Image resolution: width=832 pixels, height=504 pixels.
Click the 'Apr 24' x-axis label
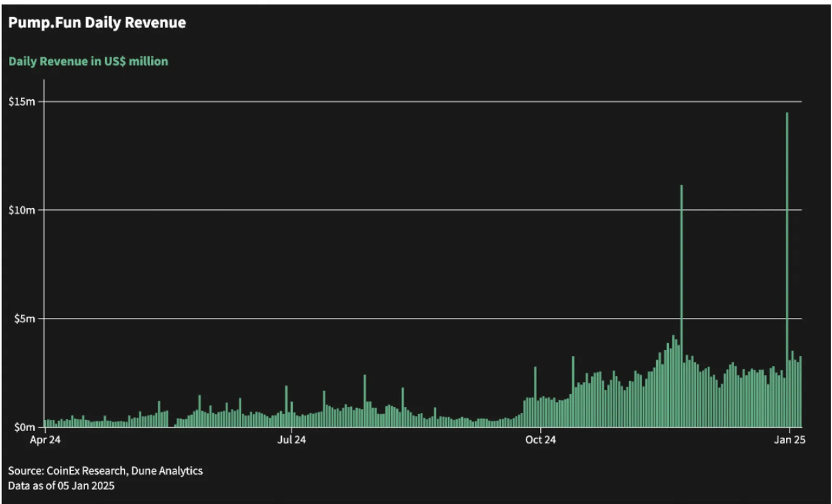45,440
